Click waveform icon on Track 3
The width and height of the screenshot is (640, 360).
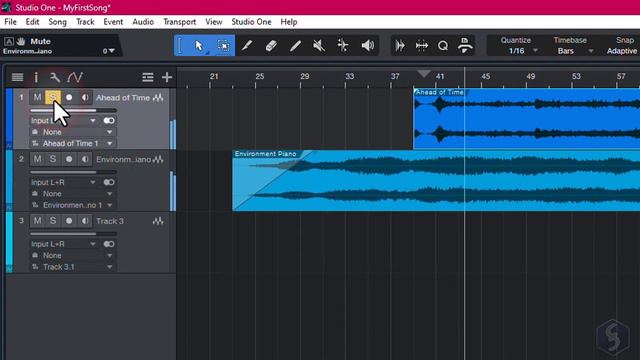[x=158, y=221]
